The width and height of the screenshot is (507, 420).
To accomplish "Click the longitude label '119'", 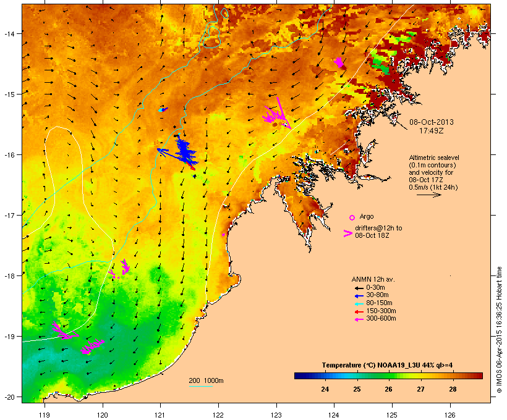I will pos(45,415).
